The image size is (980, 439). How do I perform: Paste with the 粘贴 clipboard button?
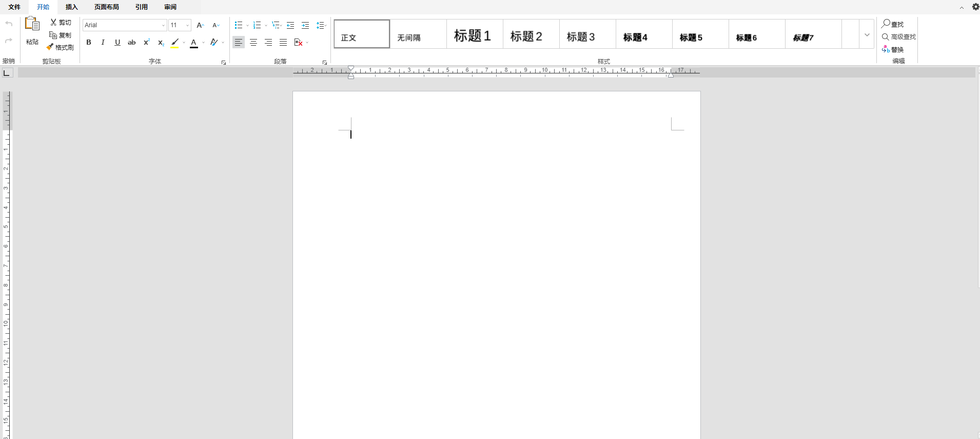(32, 31)
